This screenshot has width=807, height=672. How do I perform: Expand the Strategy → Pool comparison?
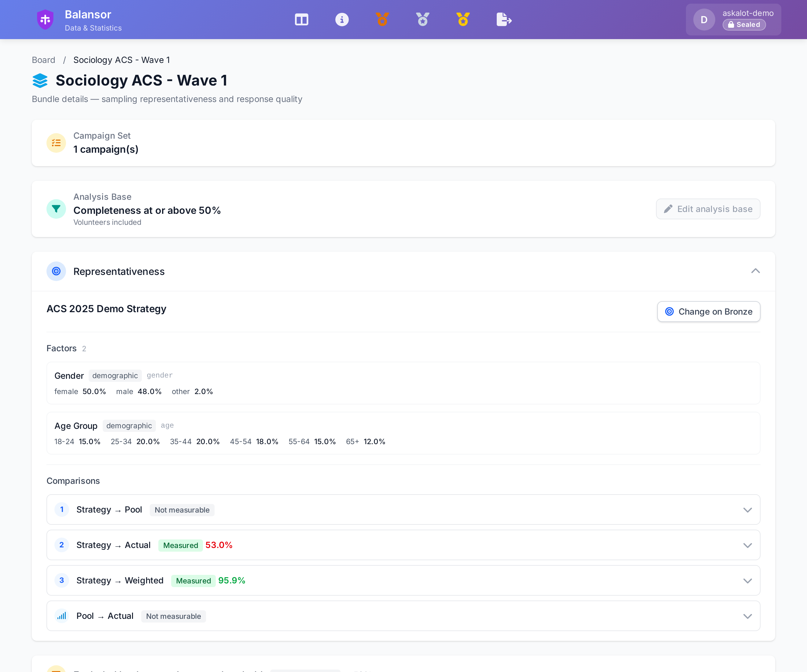[747, 510]
